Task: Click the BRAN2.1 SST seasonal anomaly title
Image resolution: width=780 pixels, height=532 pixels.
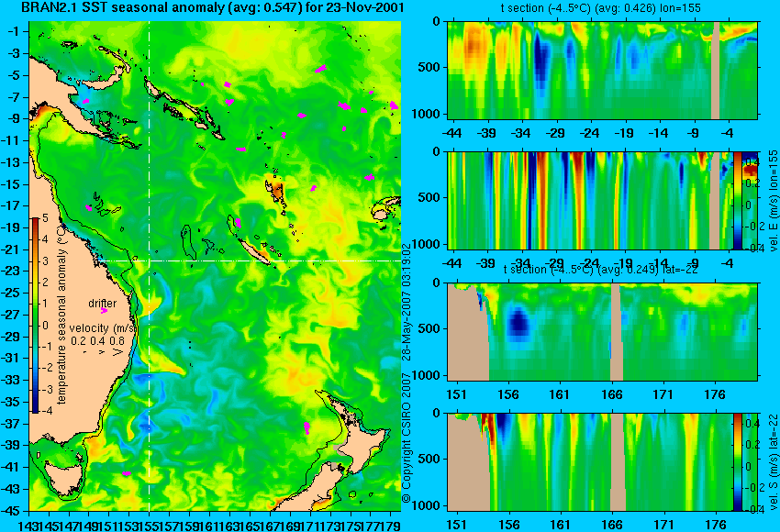Action: coord(212,8)
